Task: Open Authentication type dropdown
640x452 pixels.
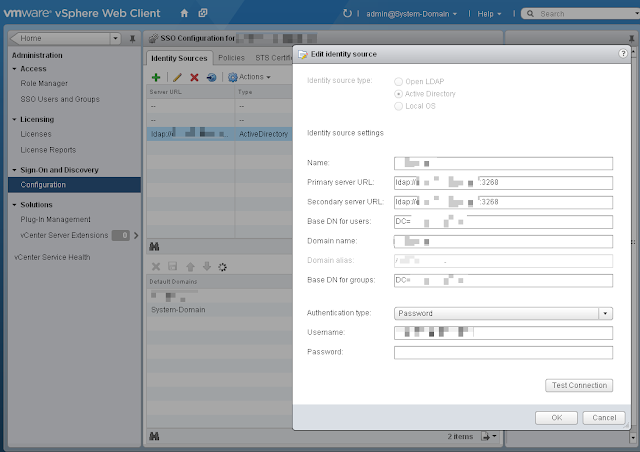Action: tap(605, 314)
